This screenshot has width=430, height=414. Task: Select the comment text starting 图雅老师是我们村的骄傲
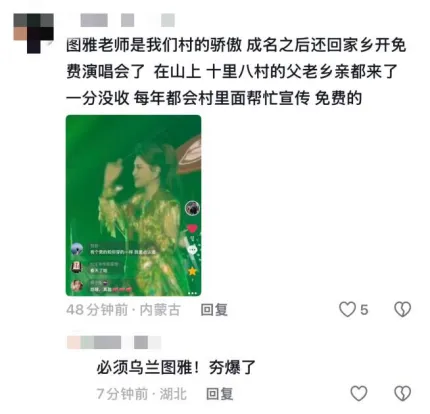click(x=235, y=71)
